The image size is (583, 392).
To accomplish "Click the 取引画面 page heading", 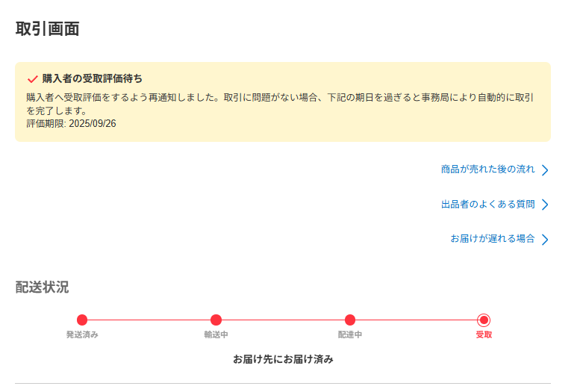I will pos(47,29).
